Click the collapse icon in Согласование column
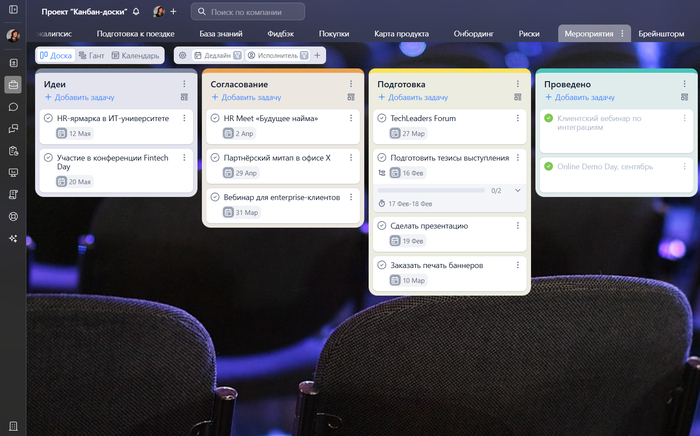Image resolution: width=700 pixels, height=436 pixels. pyautogui.click(x=351, y=98)
